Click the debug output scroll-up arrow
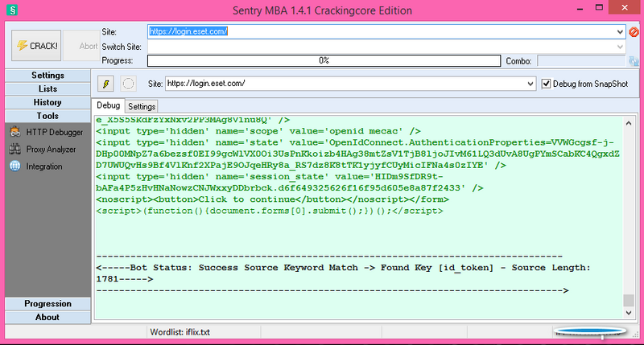This screenshot has width=644, height=345. 629,123
